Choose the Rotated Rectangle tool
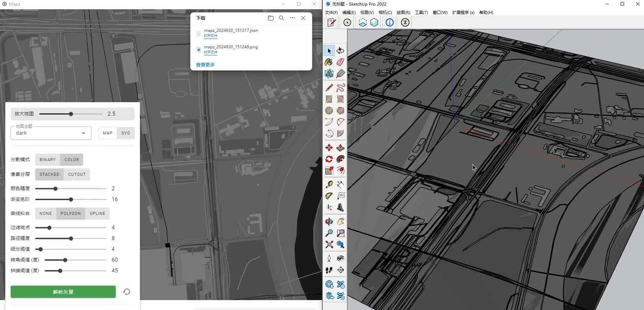Screen dimensions: 644x310 click(340, 99)
